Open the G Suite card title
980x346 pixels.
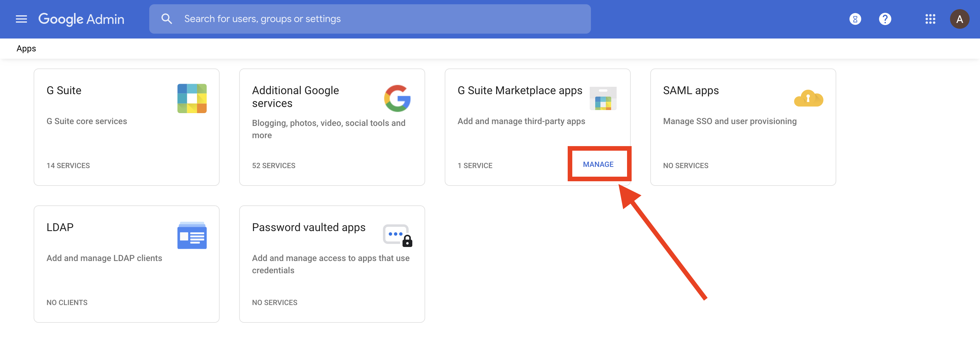[64, 90]
